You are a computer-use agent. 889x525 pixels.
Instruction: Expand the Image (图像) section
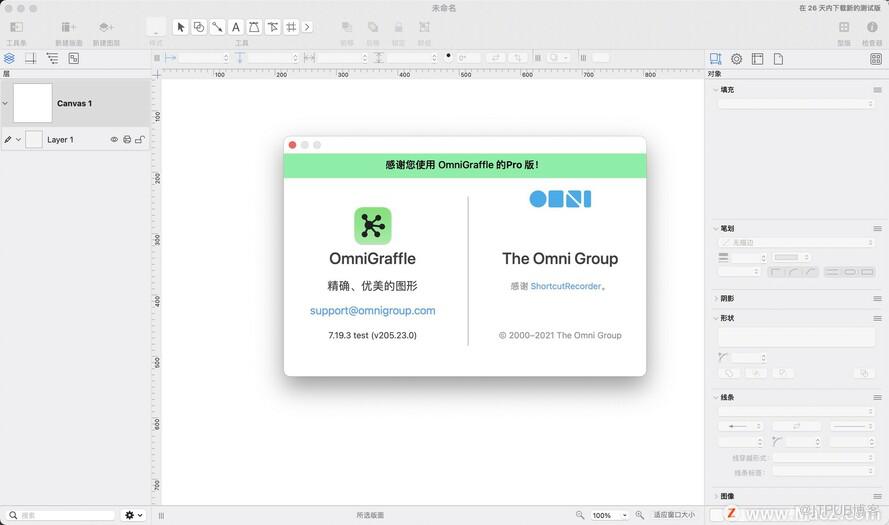click(x=716, y=496)
